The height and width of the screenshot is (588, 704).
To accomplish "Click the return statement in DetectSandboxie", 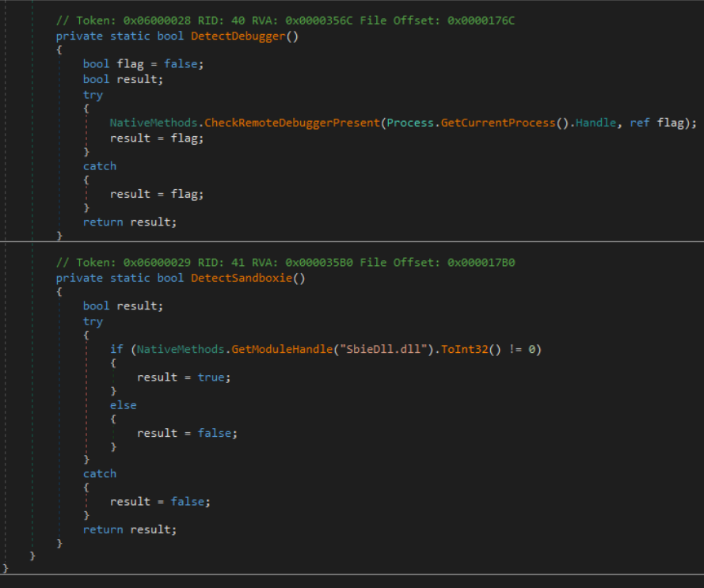I will coord(130,529).
